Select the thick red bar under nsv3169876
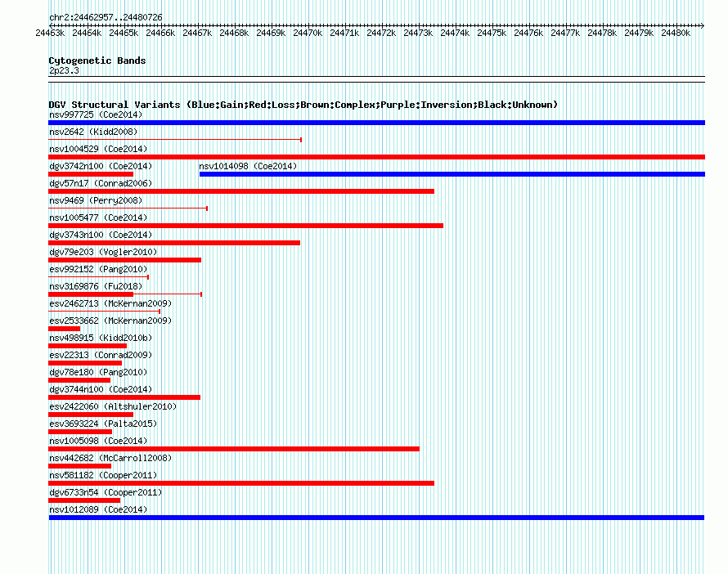The height and width of the screenshot is (574, 728). tap(91, 294)
